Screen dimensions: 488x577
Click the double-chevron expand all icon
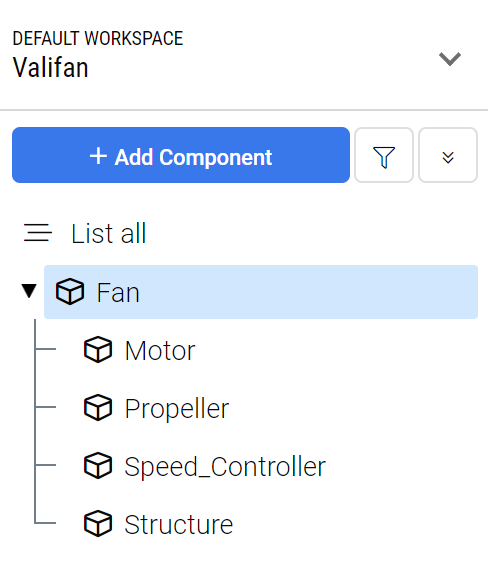click(448, 157)
